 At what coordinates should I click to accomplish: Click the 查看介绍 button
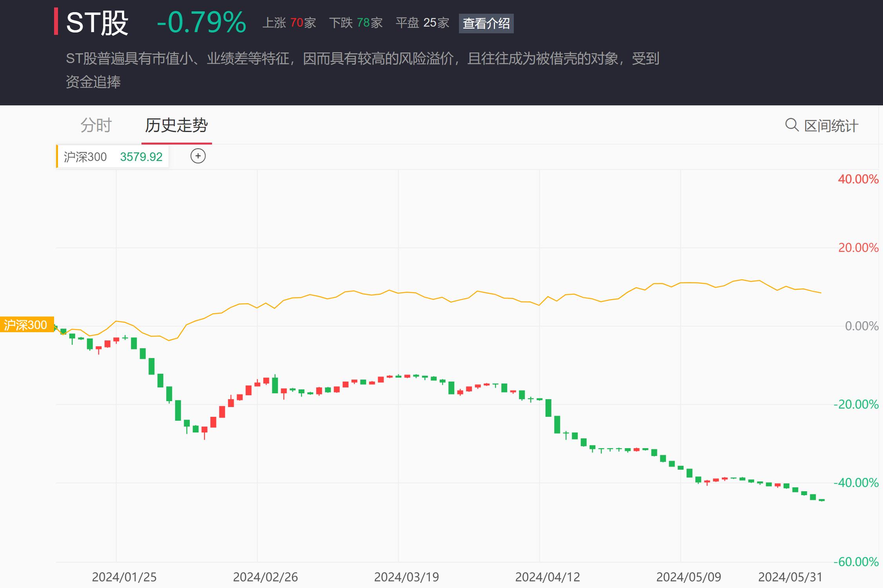[486, 24]
